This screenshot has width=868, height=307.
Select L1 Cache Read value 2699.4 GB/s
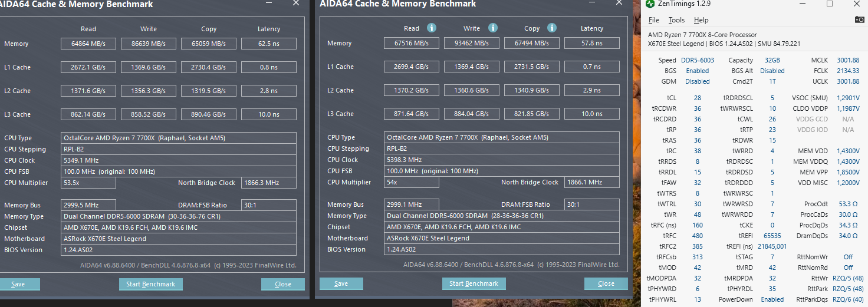412,67
